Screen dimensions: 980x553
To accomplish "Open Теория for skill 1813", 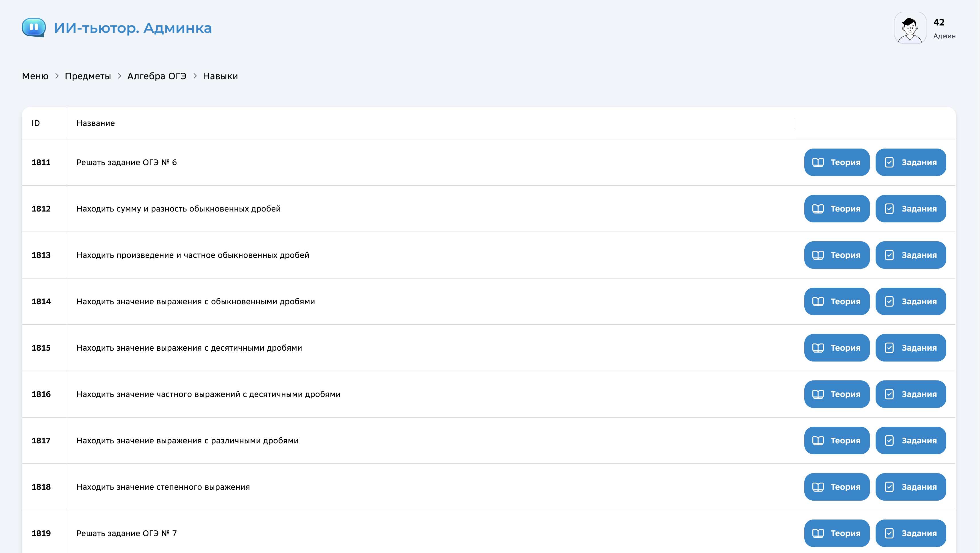I will coord(837,255).
